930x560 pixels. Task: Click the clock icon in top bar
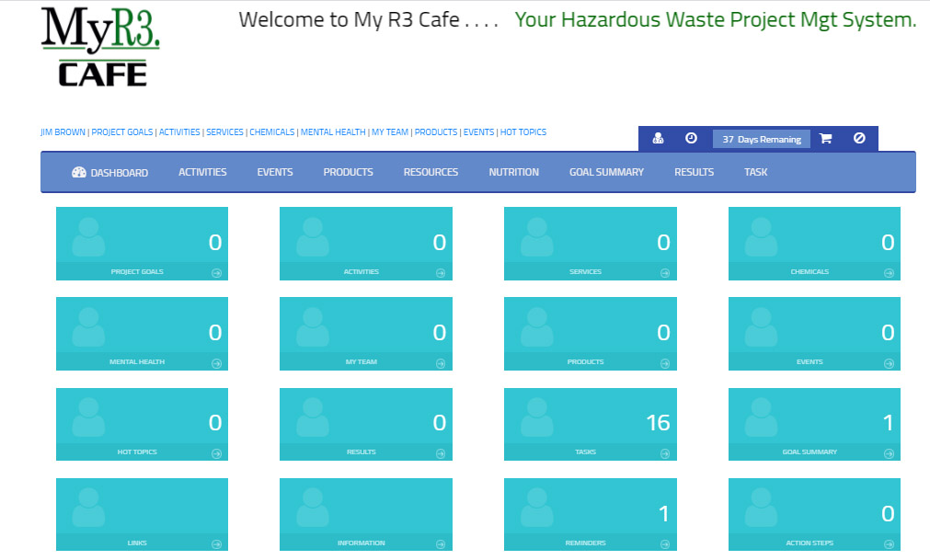[x=691, y=139]
